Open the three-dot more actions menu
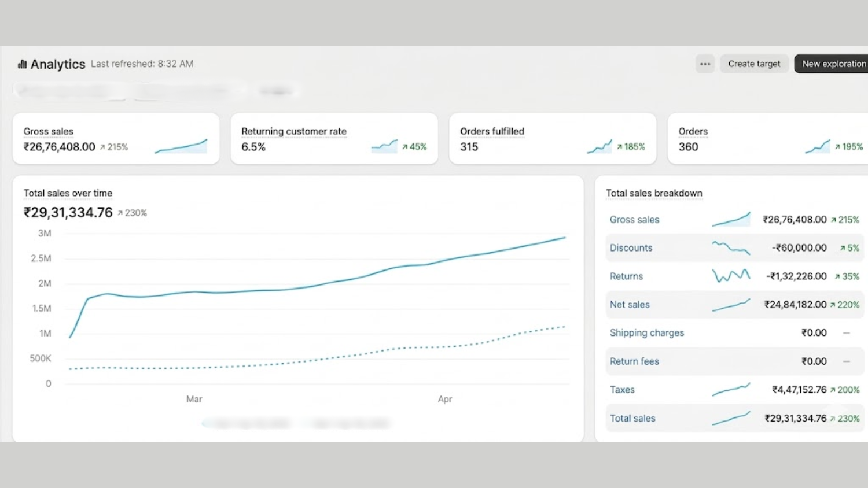 tap(705, 64)
